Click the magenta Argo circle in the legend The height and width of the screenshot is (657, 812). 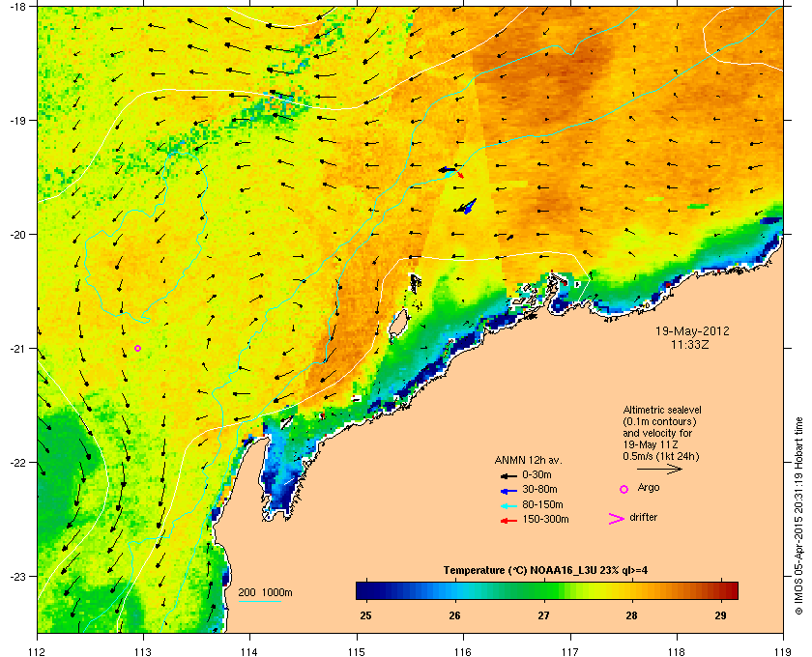point(624,489)
